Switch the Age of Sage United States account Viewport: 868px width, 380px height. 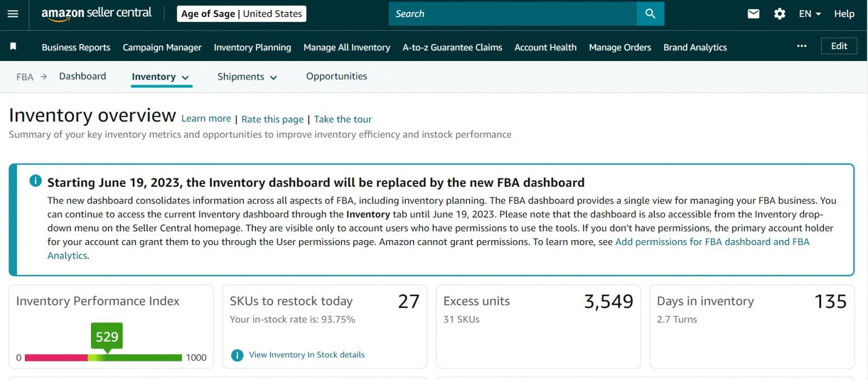pos(241,14)
